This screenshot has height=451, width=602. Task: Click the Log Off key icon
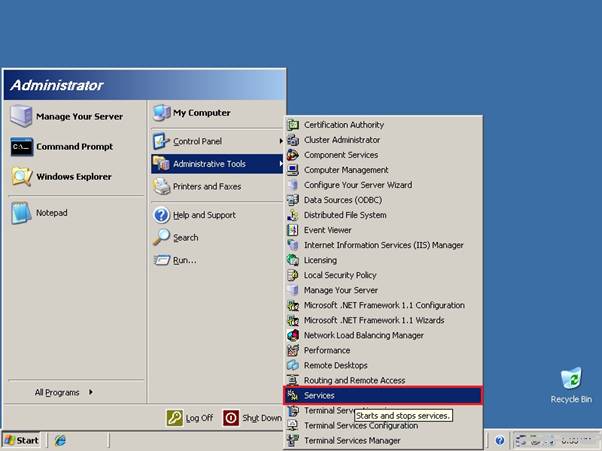coord(174,418)
